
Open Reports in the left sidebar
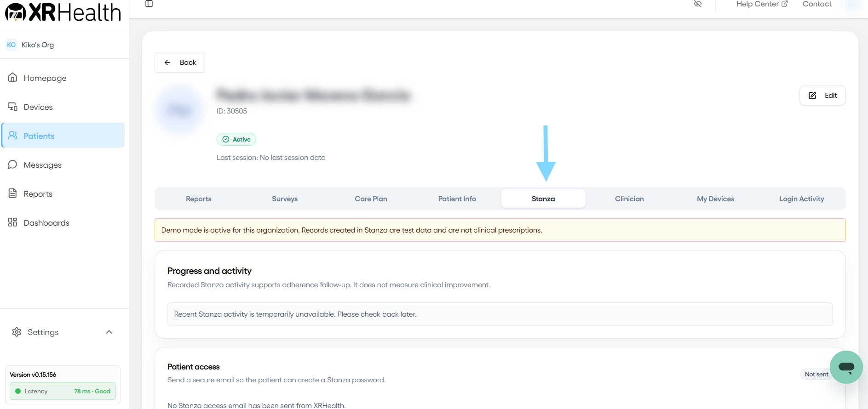(63, 194)
